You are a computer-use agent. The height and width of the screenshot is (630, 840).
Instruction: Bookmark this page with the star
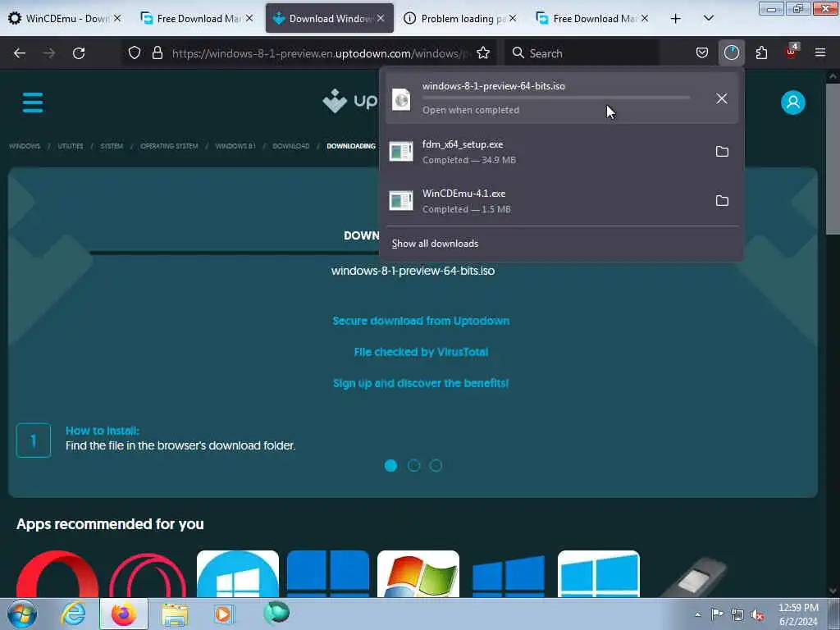click(x=483, y=53)
